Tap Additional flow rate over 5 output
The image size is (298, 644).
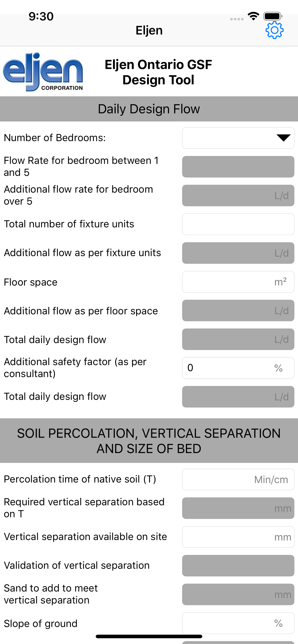[238, 195]
